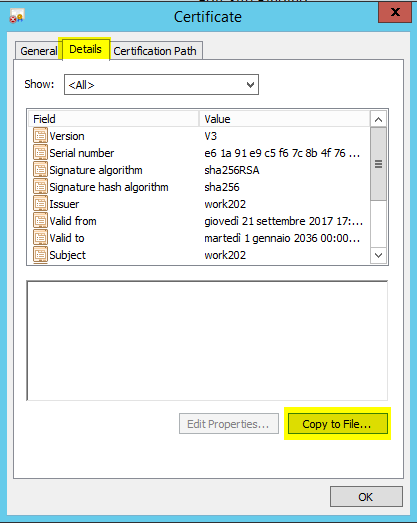Screen dimensions: 417x523
Task: Click the Value column header
Action: coord(285,119)
